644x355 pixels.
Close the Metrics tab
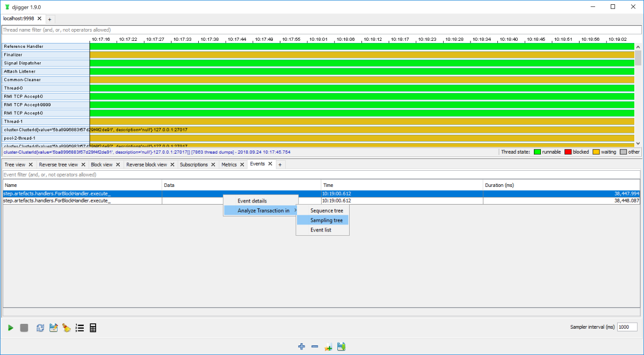[x=242, y=165]
